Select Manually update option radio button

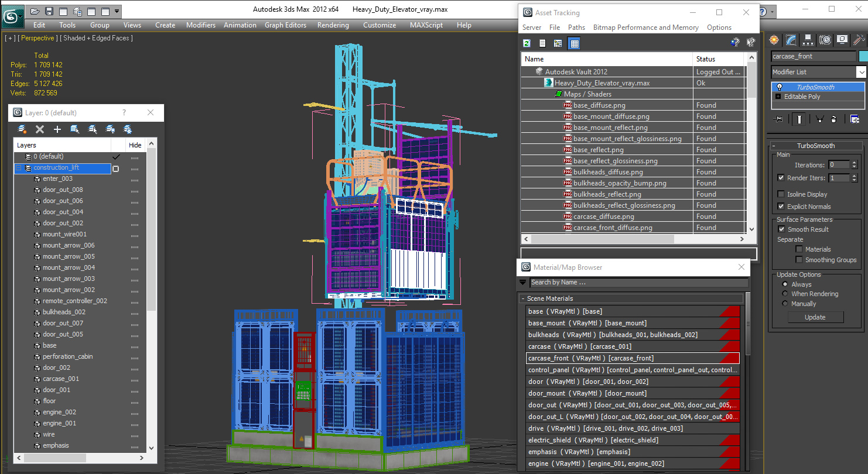pos(785,304)
